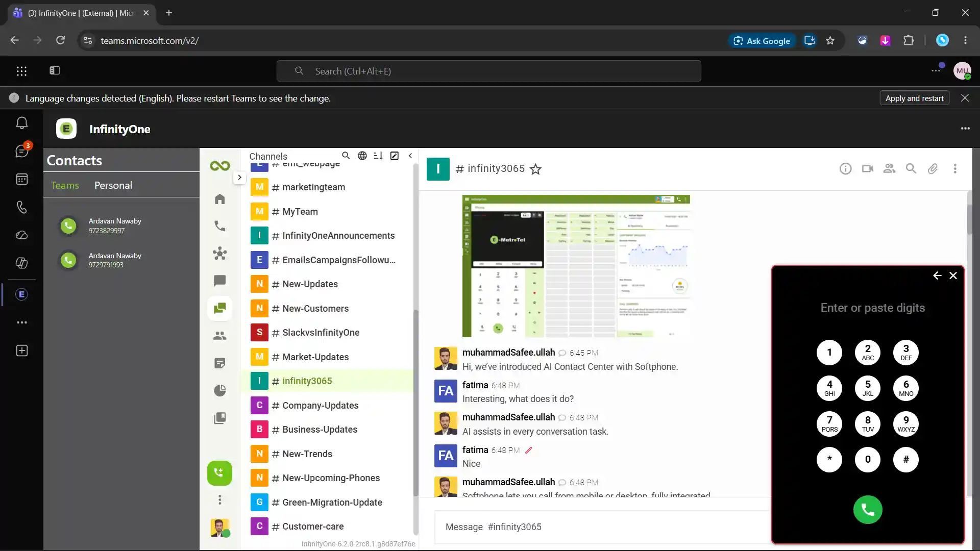
Task: Close the dialpad panel
Action: (x=953, y=275)
